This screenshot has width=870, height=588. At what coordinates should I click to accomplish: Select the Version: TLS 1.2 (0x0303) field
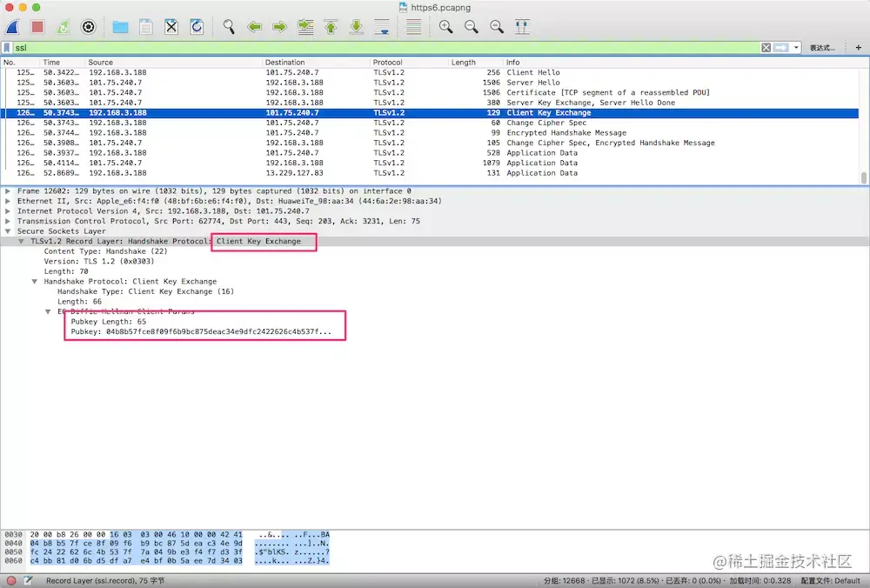(x=99, y=261)
